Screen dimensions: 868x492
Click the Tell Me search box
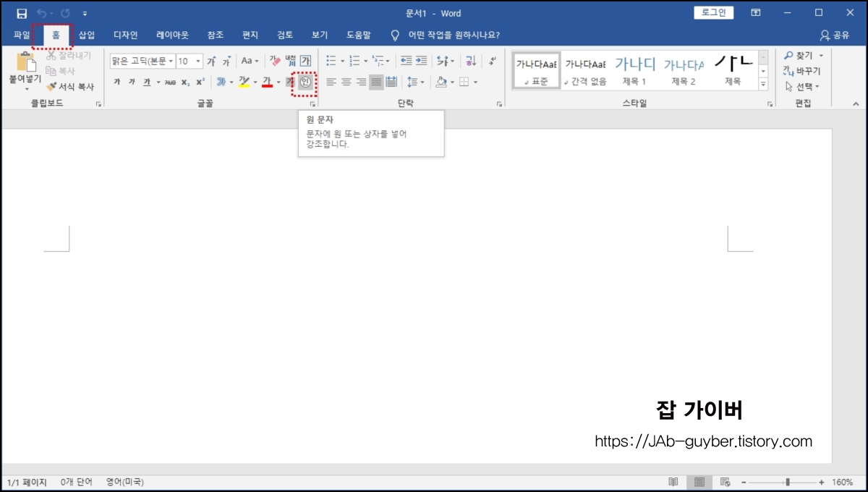click(x=445, y=35)
